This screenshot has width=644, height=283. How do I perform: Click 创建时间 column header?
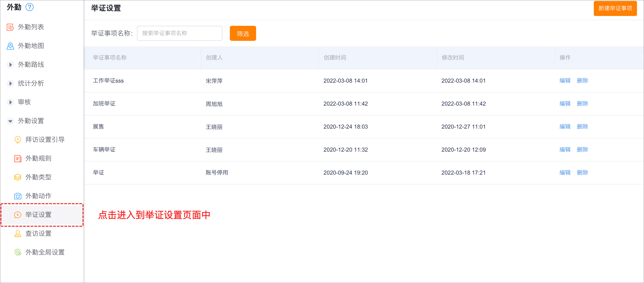coord(335,57)
